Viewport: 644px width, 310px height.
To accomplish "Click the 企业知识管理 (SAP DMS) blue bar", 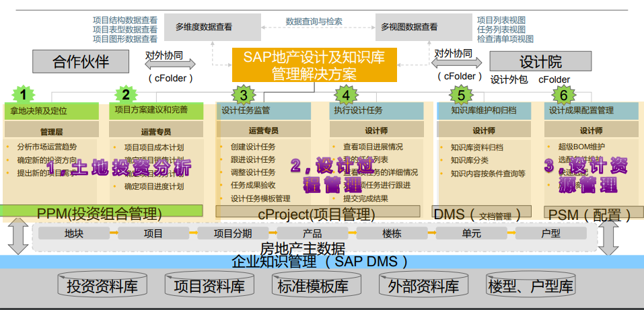I will point(322,262).
